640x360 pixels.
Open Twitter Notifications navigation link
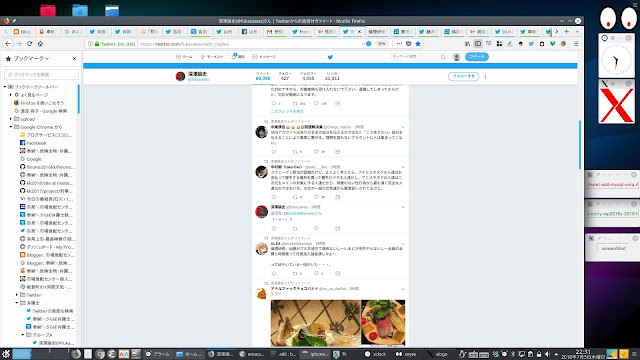pyautogui.click(x=238, y=57)
